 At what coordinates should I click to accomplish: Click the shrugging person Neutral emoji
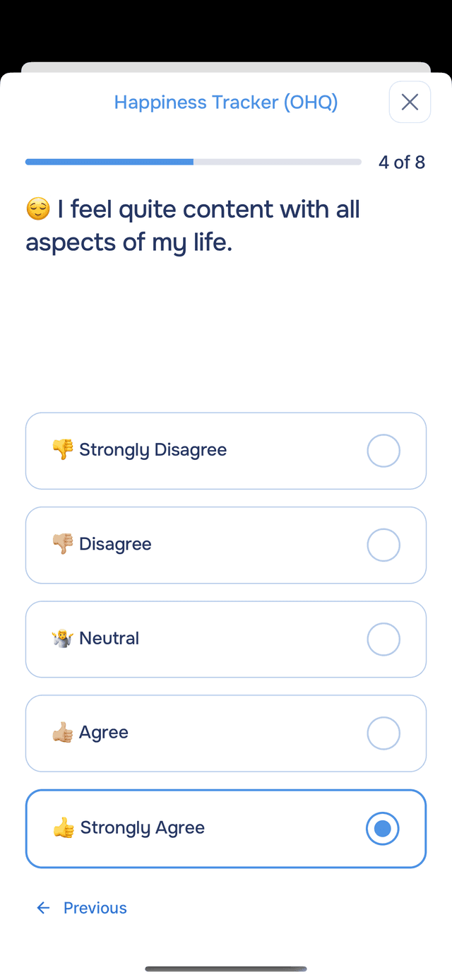[63, 639]
